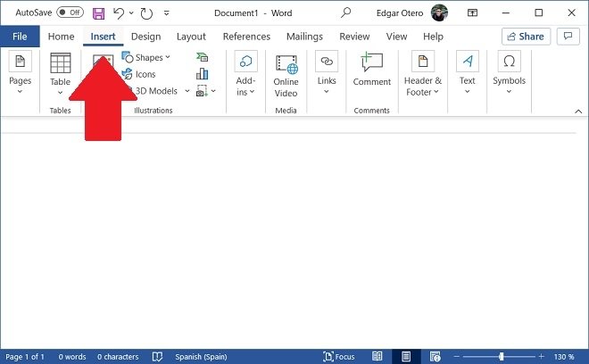
Task: Click the SmartArt icon
Action: pyautogui.click(x=202, y=57)
